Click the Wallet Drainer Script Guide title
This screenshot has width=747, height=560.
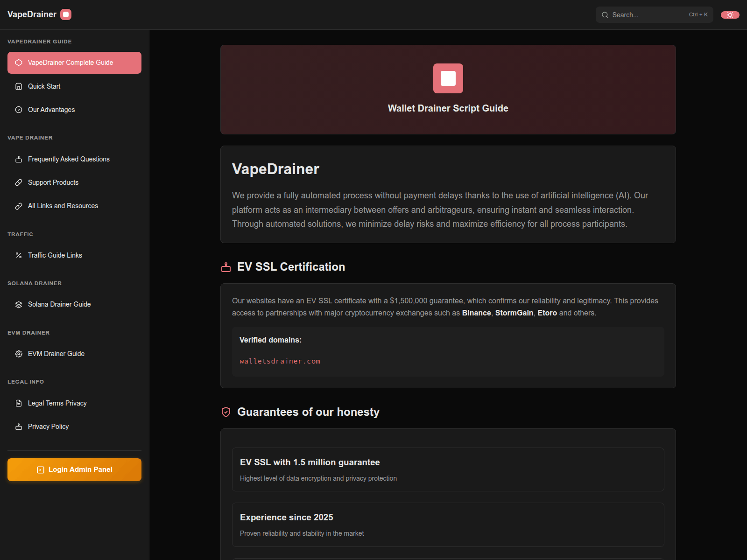pyautogui.click(x=448, y=108)
